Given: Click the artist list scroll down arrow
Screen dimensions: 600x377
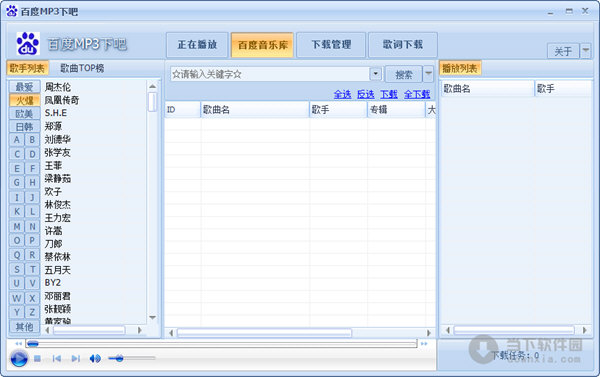Looking at the screenshot, I should 152,317.
